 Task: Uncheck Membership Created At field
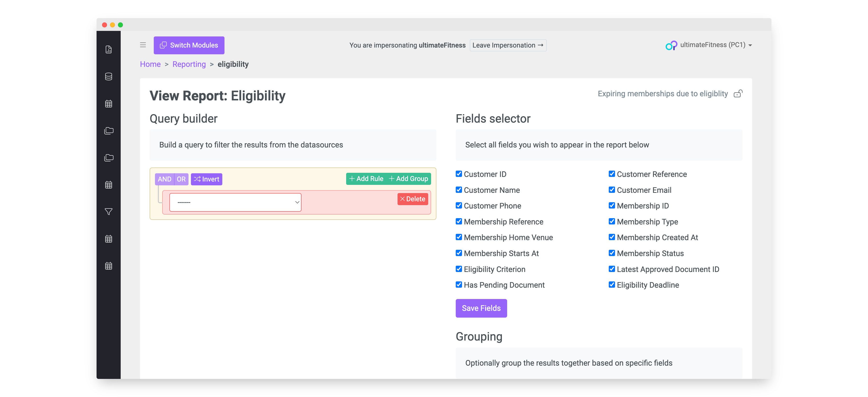[x=612, y=237]
